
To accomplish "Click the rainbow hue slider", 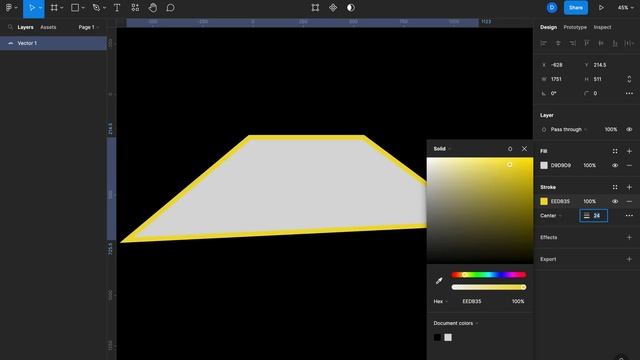I will (489, 275).
